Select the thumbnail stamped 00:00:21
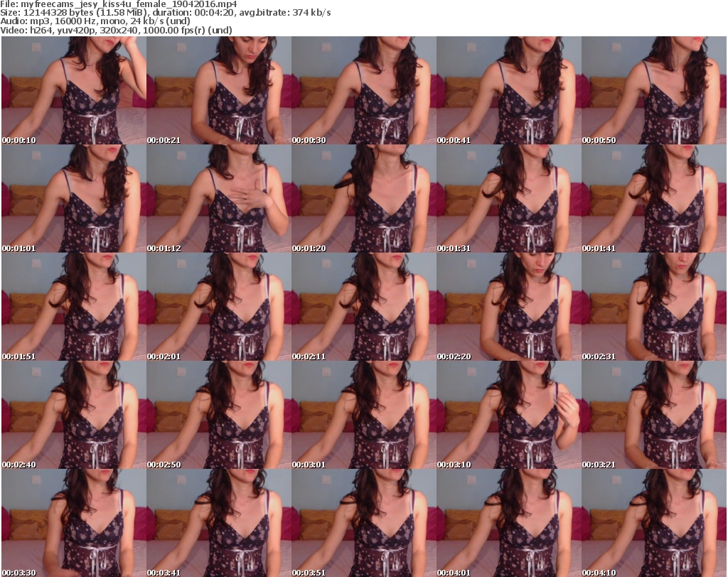 219,90
